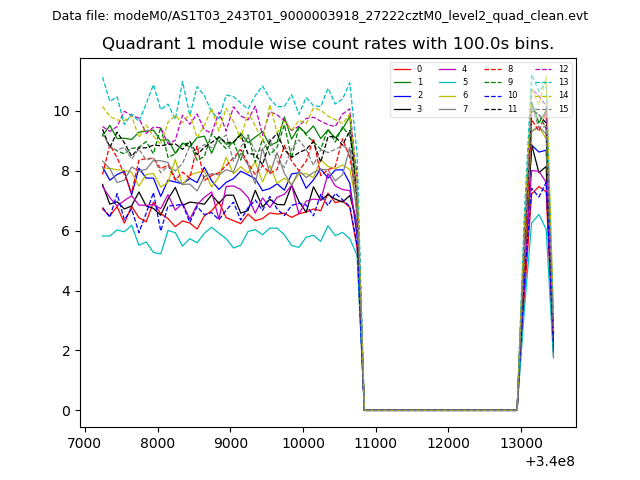The width and height of the screenshot is (640, 480).
Task: Click the x-axis tick label 7000
Action: click(85, 444)
